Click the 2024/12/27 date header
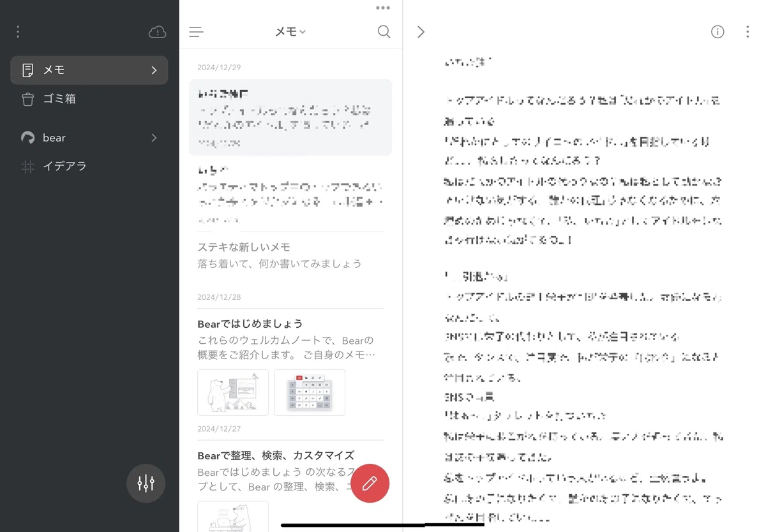 tap(219, 429)
